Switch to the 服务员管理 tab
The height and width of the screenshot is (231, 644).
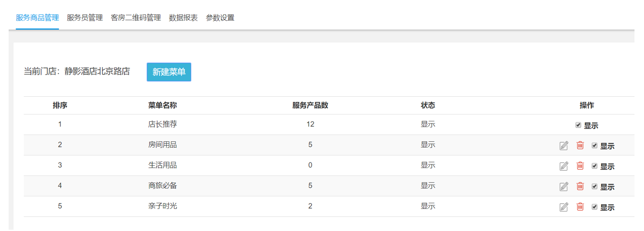(85, 18)
